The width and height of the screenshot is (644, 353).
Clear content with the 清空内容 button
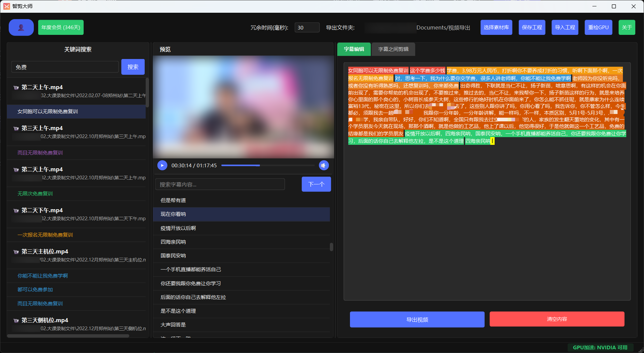pos(557,319)
